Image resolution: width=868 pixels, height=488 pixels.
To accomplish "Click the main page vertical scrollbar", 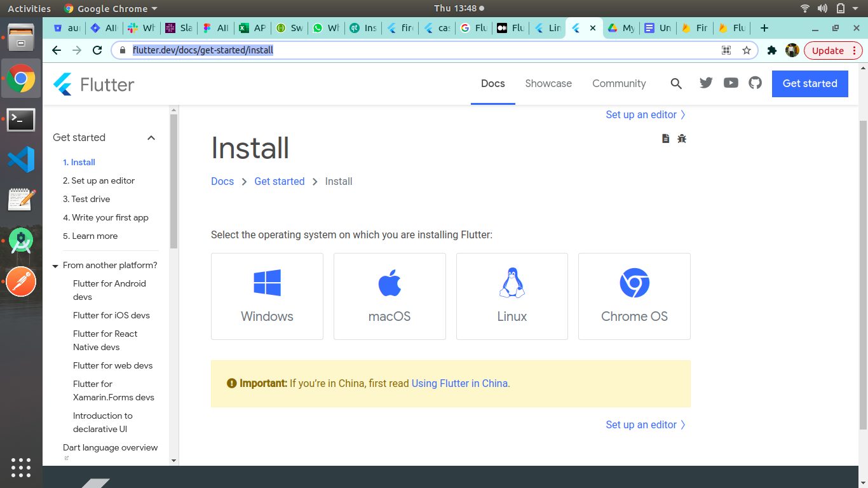I will [863, 275].
